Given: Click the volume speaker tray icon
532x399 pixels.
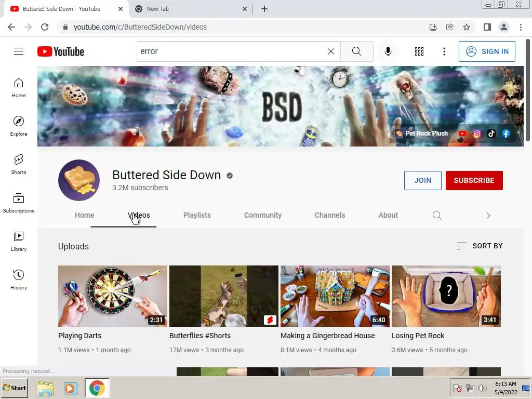Looking at the screenshot, I should click(x=482, y=388).
